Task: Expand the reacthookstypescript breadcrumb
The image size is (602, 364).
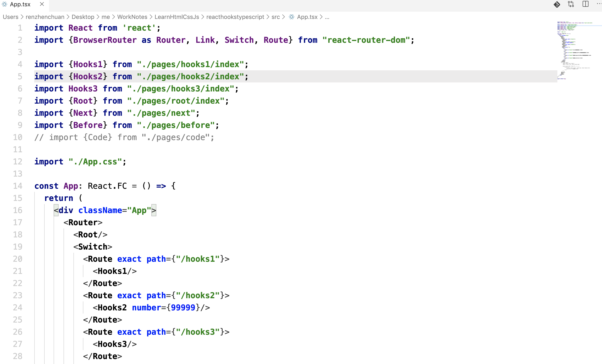Action: [235, 17]
